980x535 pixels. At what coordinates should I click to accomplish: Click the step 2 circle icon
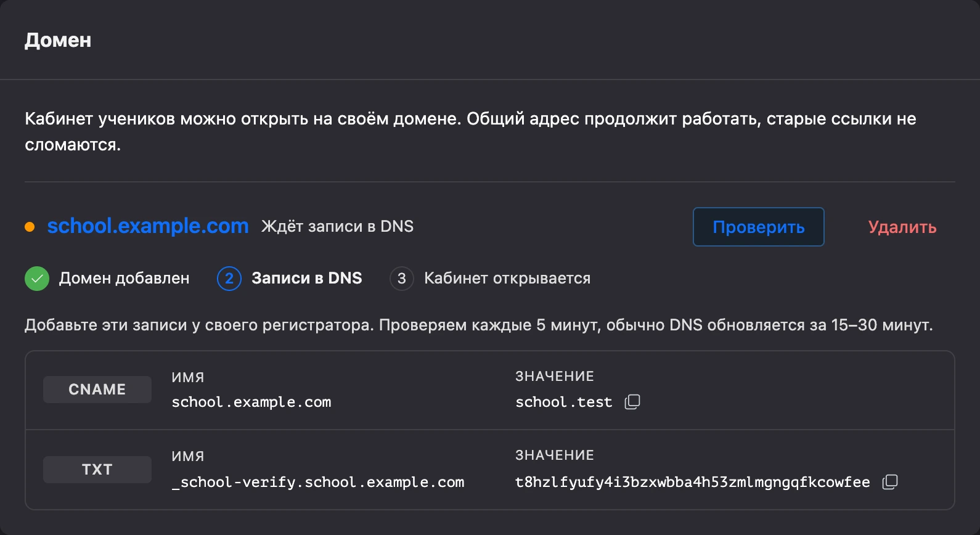[x=229, y=279]
